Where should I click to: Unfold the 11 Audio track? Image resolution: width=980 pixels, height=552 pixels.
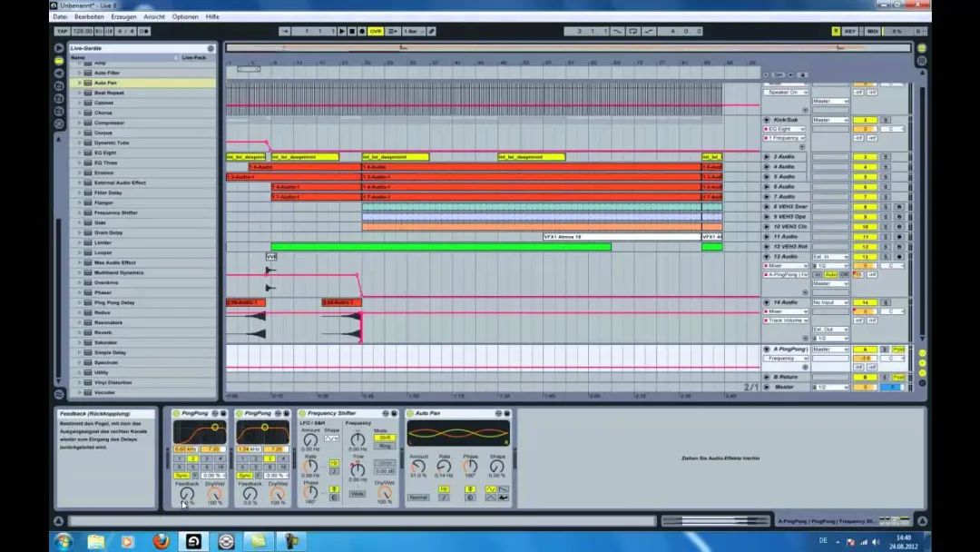pyautogui.click(x=767, y=237)
